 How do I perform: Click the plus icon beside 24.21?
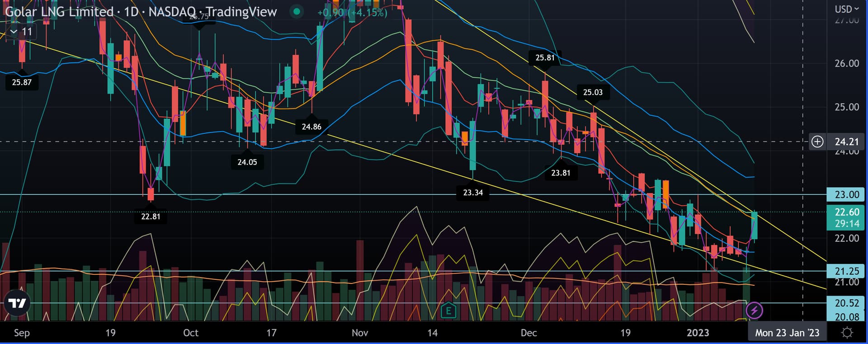pyautogui.click(x=817, y=141)
